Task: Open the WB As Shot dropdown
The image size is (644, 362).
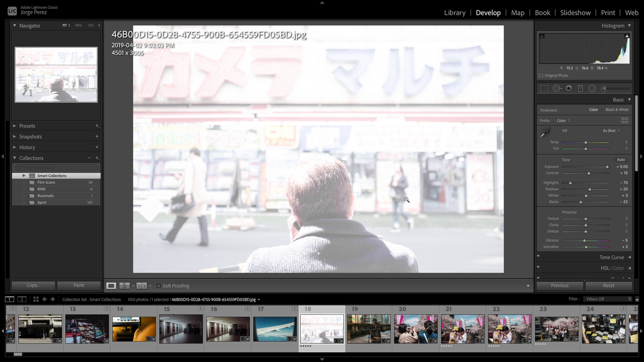Action: coord(611,131)
